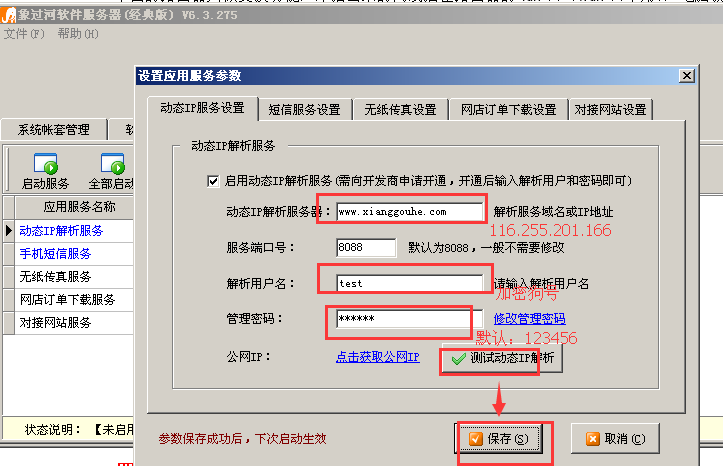This screenshot has width=723, height=466.
Task: Click 测试动态IP解析 button
Action: tap(502, 358)
